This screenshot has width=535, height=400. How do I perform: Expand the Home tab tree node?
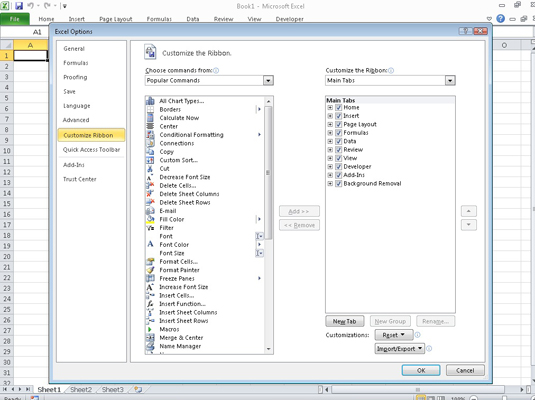[x=330, y=107]
